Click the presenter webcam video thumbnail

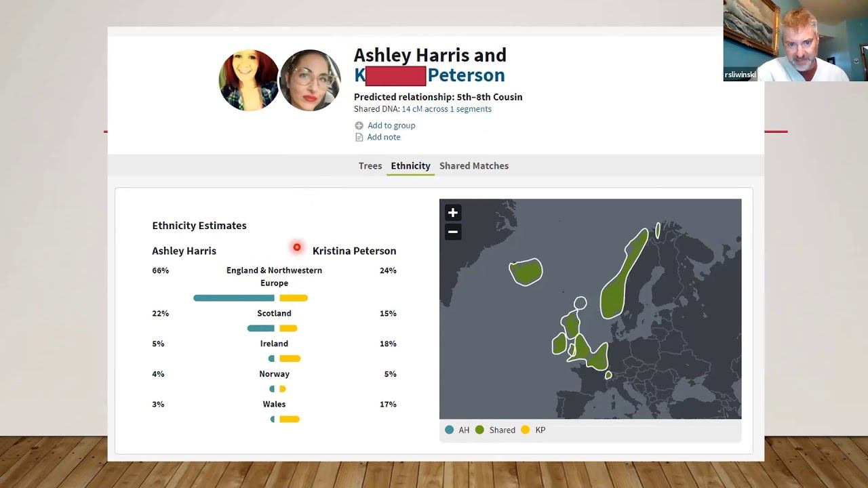tap(795, 41)
